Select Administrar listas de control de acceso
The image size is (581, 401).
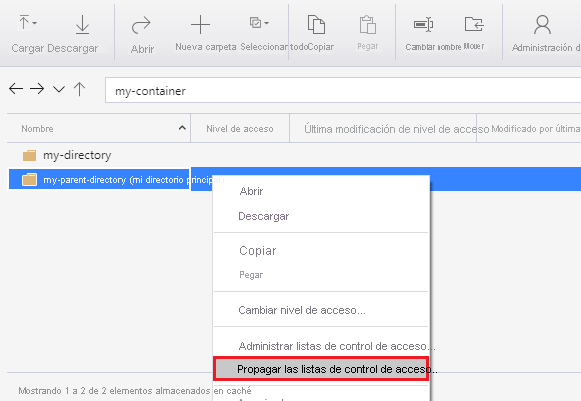pos(321,346)
